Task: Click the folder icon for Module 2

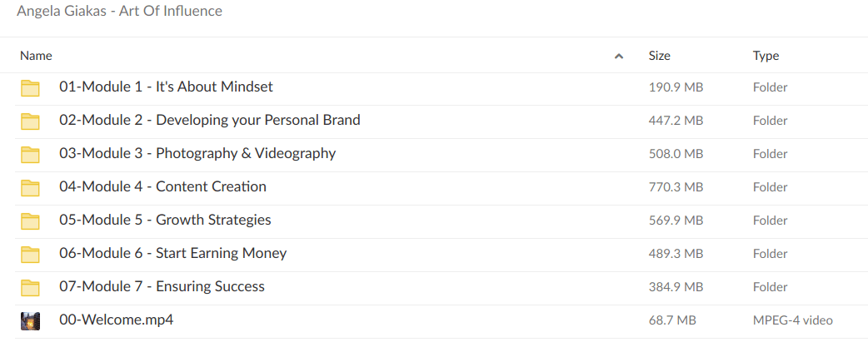Action: pos(31,121)
